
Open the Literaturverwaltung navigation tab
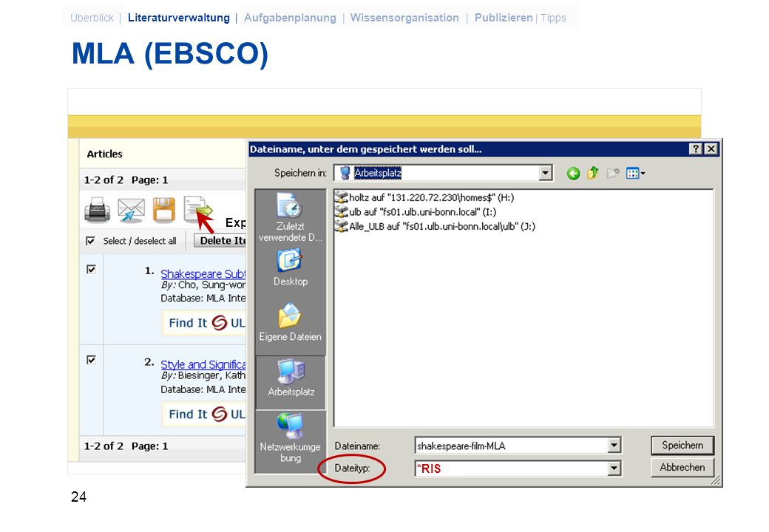[x=178, y=18]
